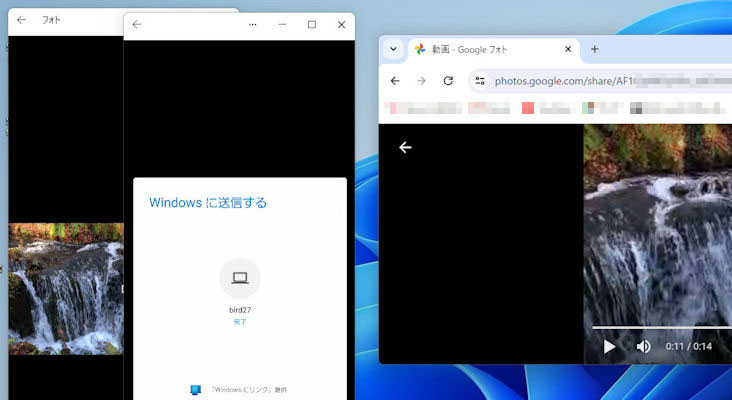This screenshot has width=732, height=400.
Task: Click the フォト title text in the back window
Action: [51, 20]
